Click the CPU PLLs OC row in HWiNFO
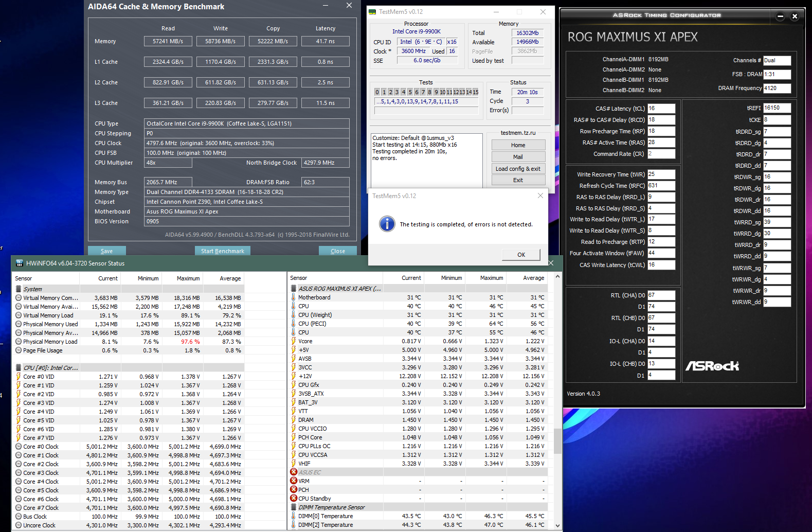The height and width of the screenshot is (532, 812). tap(418, 446)
